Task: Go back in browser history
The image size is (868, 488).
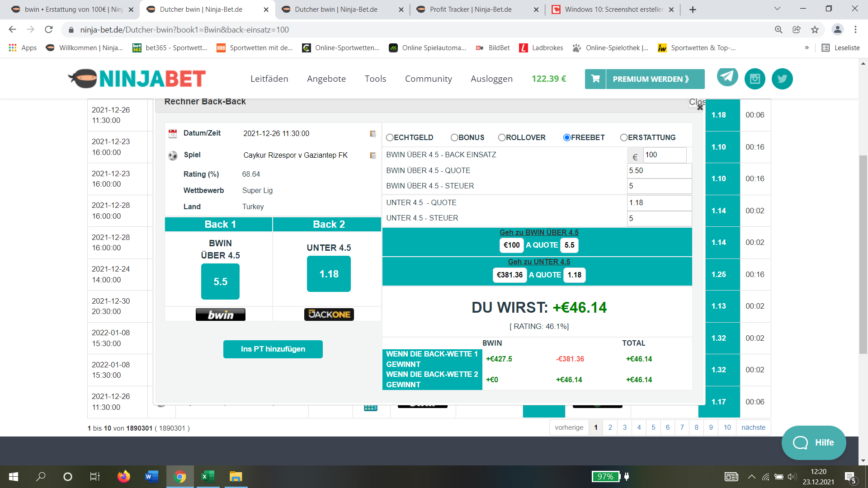Action: 12,29
